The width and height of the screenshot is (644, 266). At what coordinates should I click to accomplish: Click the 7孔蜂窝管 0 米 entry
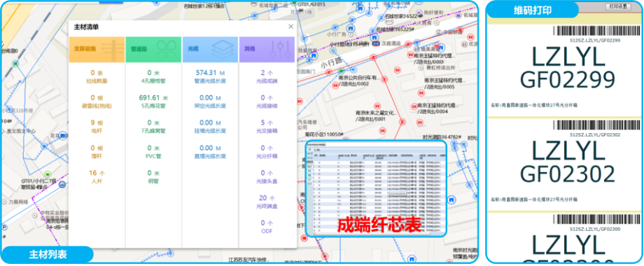[x=153, y=127]
